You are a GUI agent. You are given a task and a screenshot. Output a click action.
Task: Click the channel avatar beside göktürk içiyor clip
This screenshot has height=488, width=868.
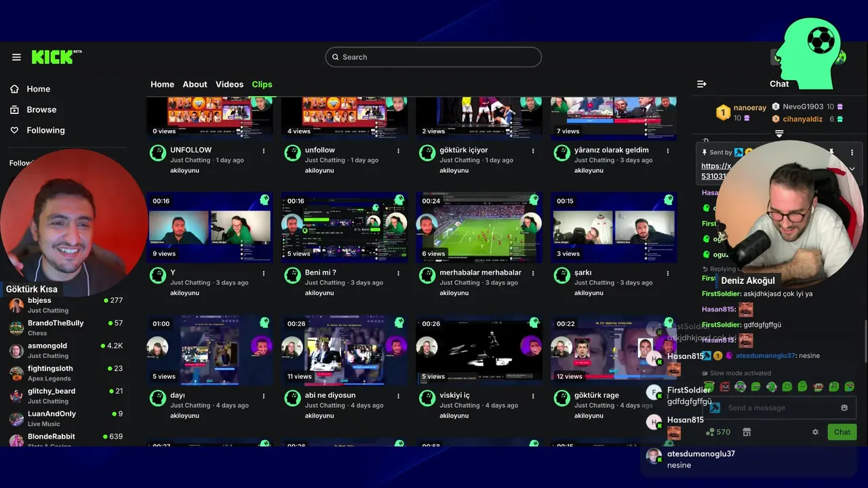pyautogui.click(x=427, y=152)
